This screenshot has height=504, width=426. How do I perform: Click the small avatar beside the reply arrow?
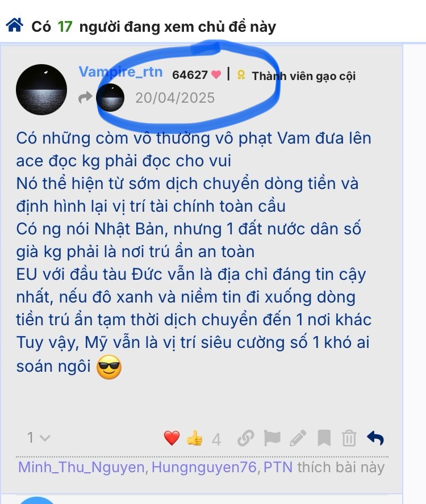tap(110, 98)
